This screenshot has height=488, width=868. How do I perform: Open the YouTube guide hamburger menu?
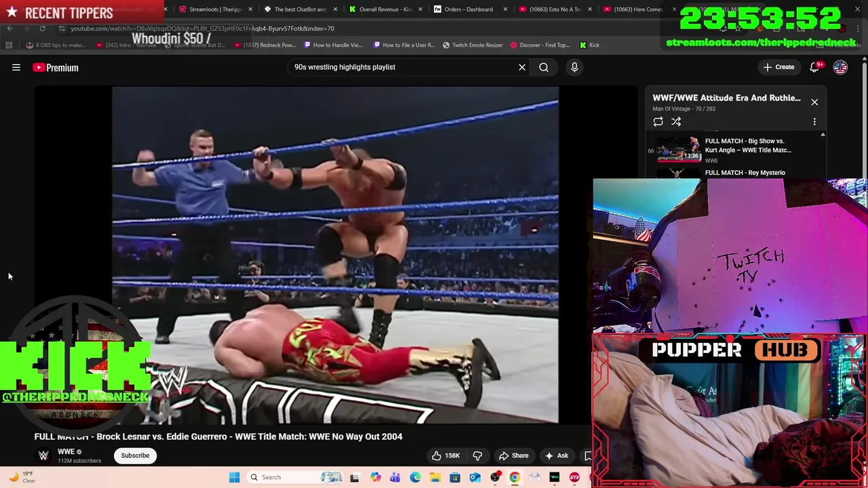[16, 67]
